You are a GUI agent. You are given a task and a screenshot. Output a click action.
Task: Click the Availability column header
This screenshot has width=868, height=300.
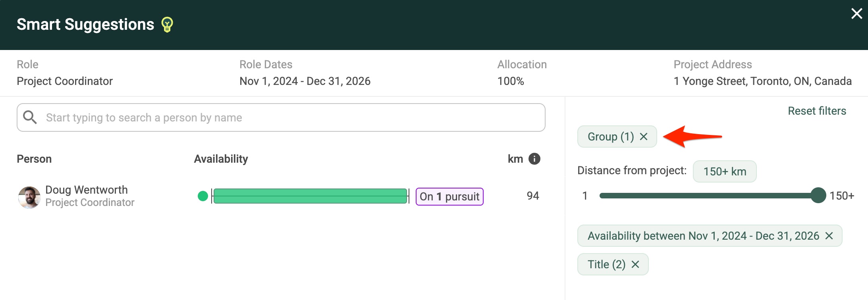221,159
